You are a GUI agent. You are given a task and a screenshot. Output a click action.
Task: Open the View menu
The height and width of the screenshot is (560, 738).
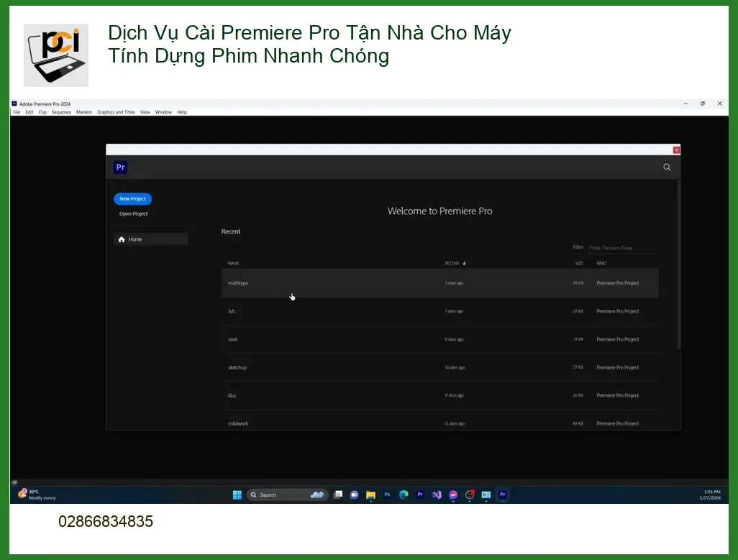point(145,112)
